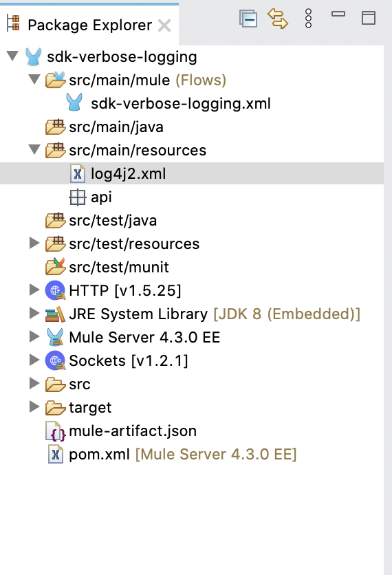This screenshot has width=392, height=575.
Task: Click the src/main/mule flows folder icon
Action: click(56, 80)
